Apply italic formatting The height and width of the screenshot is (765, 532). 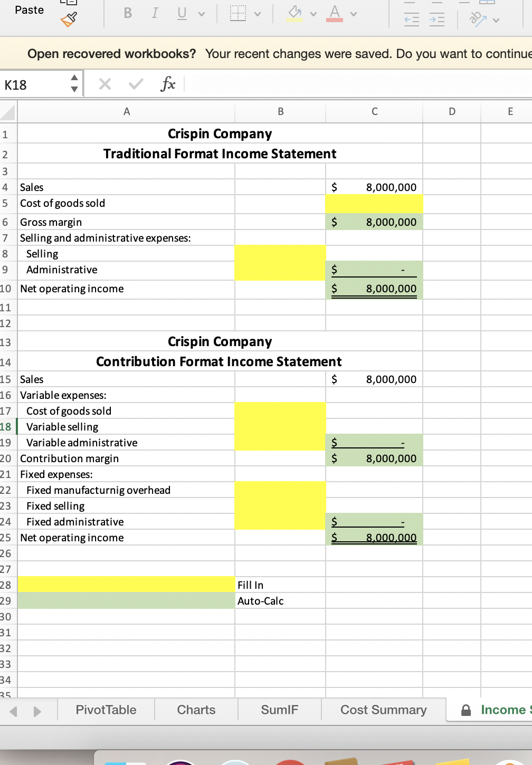(154, 13)
